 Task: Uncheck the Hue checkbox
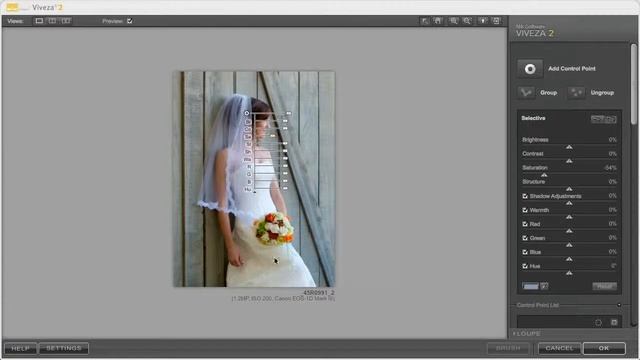point(525,266)
